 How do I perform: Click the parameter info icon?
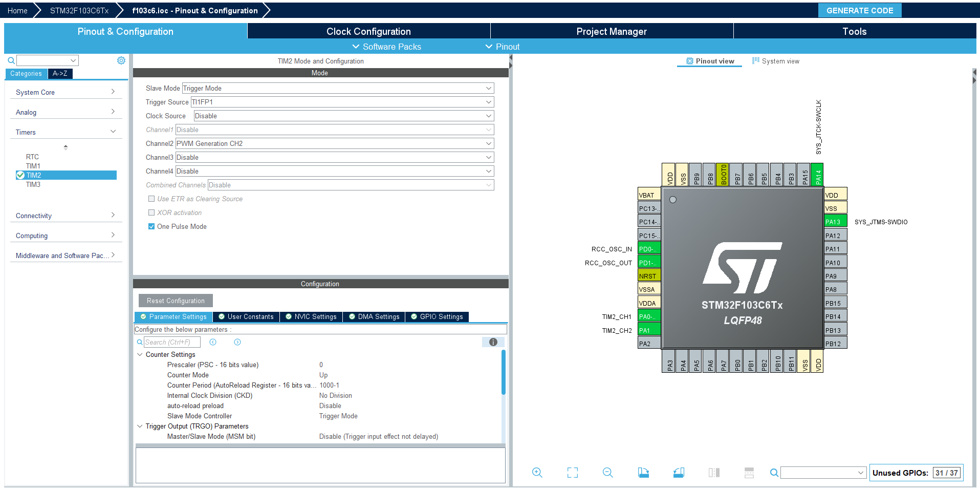point(493,342)
